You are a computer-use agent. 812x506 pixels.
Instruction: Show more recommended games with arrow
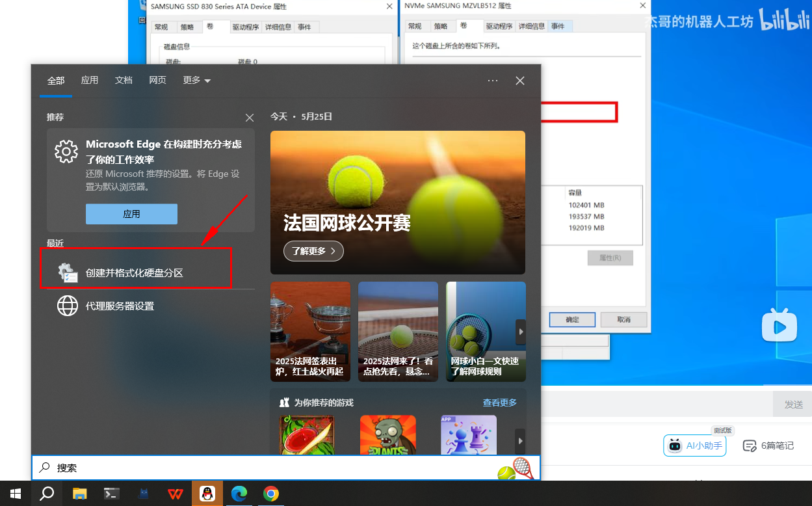[x=520, y=441]
